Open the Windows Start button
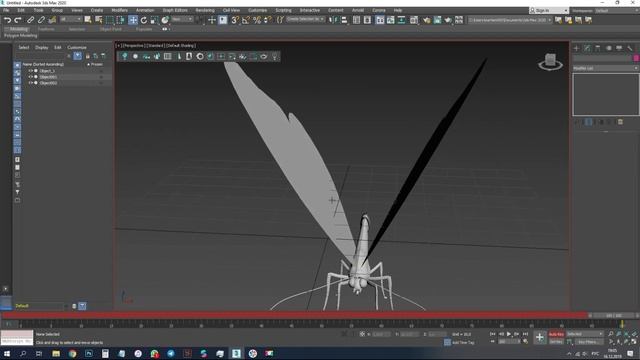Screen dimensions: 640x360 7,353
